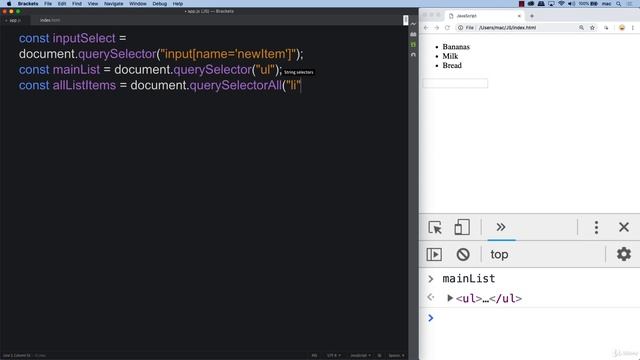This screenshot has width=640, height=360.
Task: Click the mainList variable name in code
Action: click(76, 70)
